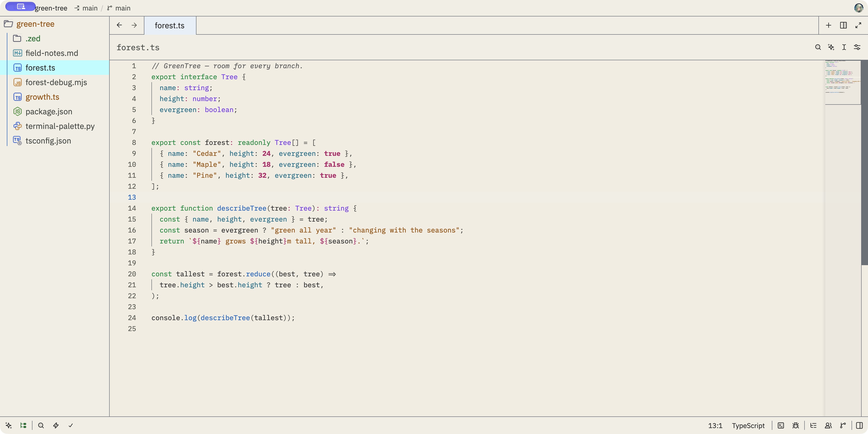Viewport: 868px width, 434px height.
Task: Click the lightning bolt status icon
Action: [x=56, y=425]
